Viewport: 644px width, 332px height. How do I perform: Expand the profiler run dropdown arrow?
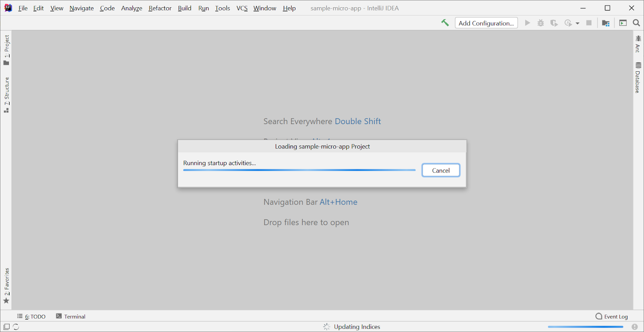point(578,23)
